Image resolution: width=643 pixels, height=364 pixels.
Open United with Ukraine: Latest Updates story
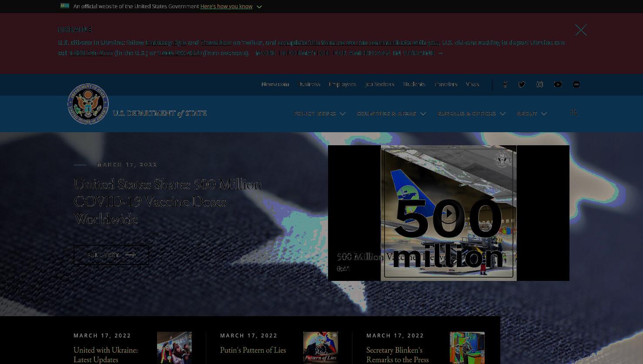106,354
